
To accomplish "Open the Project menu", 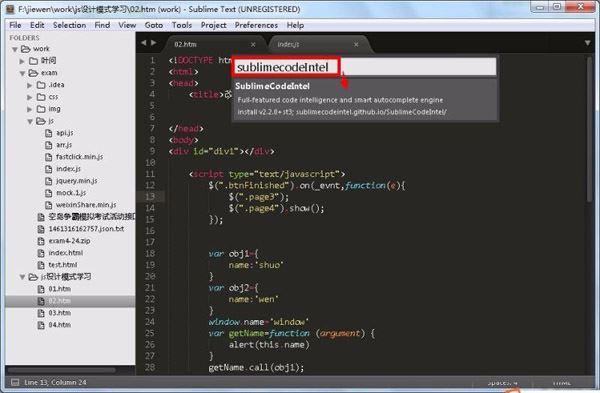I will pos(214,25).
